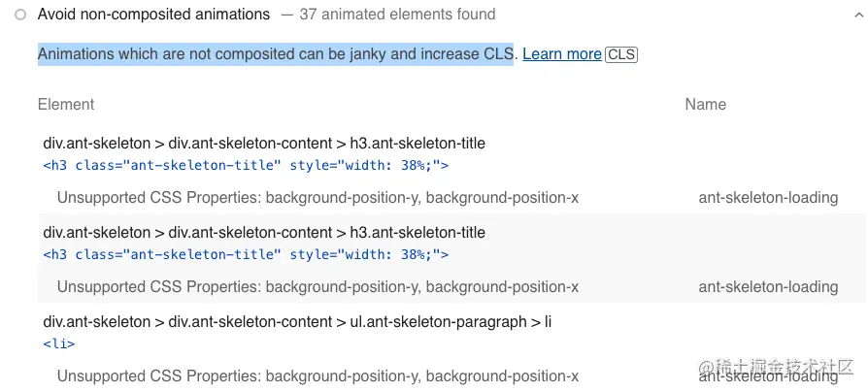This screenshot has width=868, height=391.
Task: Click the first row's h3 class code snippet
Action: pos(246,165)
